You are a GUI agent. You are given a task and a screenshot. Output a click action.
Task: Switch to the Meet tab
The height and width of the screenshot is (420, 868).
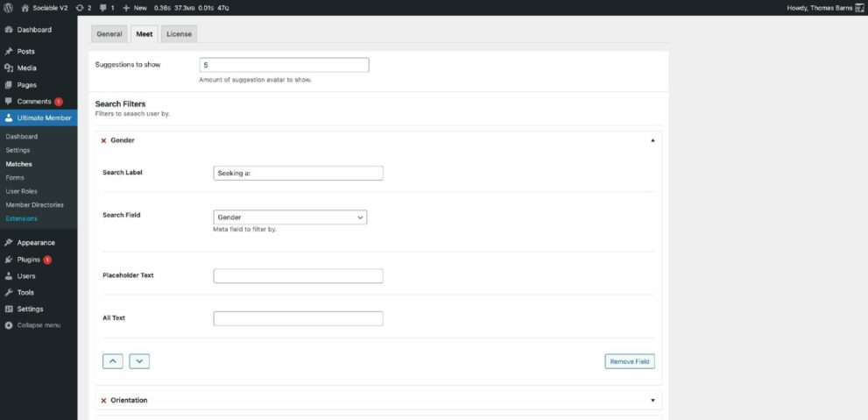[x=145, y=34]
